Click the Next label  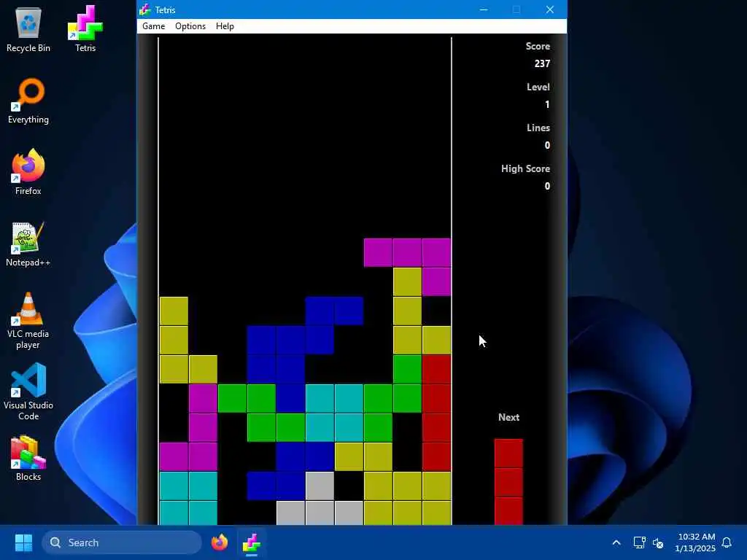[x=508, y=417]
